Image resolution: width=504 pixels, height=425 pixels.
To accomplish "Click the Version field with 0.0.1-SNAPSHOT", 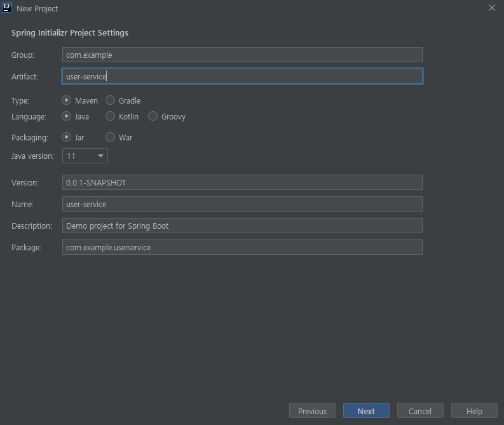I will pos(242,182).
